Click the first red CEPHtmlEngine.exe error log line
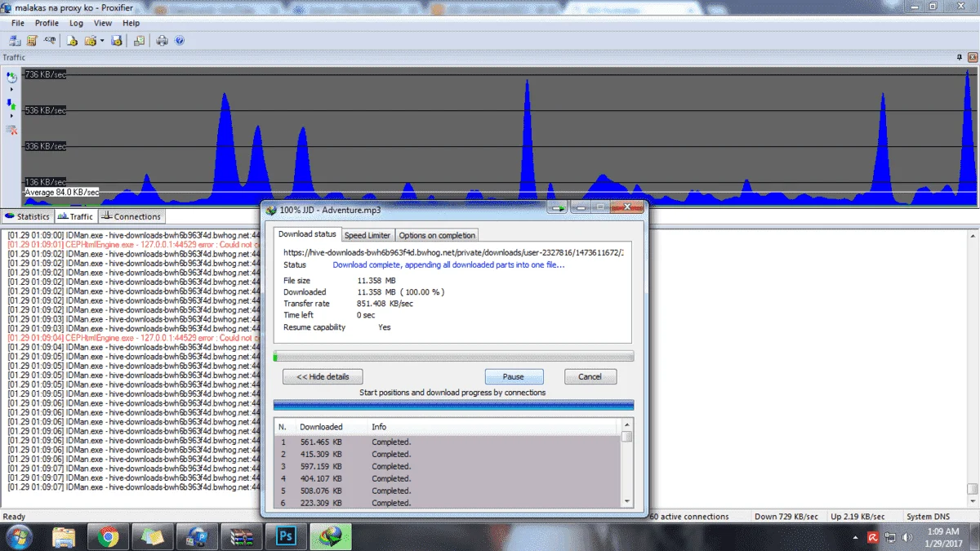Image resolution: width=980 pixels, height=551 pixels. (133, 244)
